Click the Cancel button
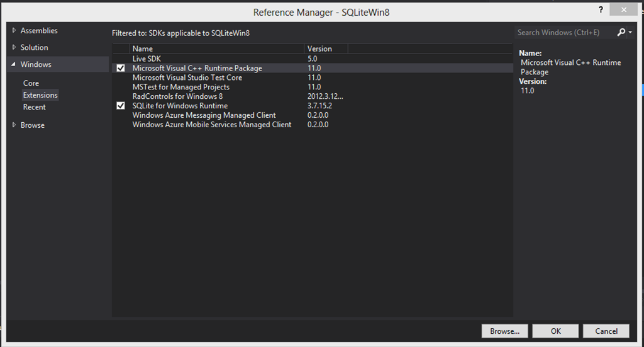Viewport: 644px width, 347px height. click(606, 331)
